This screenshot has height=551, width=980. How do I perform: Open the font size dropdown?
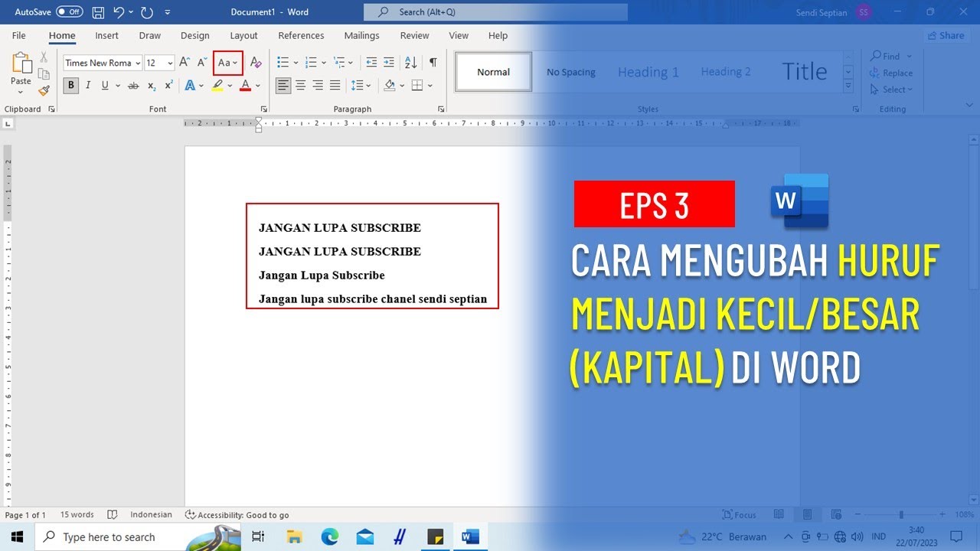170,63
